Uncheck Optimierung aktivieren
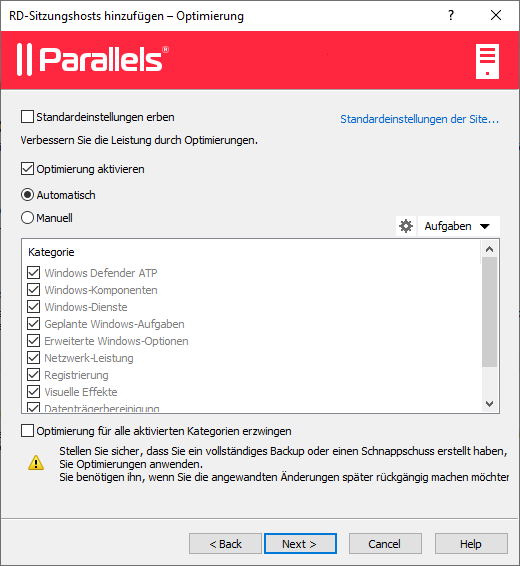The width and height of the screenshot is (520, 566). tap(27, 169)
